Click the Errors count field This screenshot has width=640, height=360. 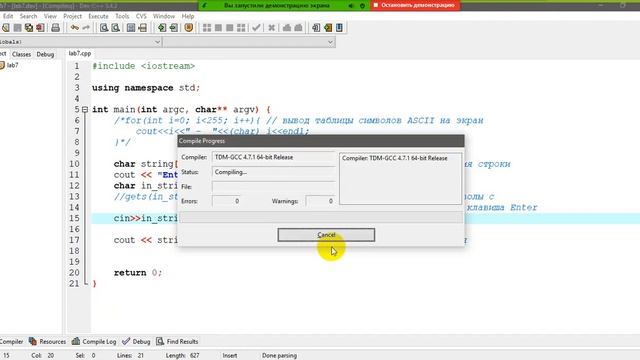227,201
